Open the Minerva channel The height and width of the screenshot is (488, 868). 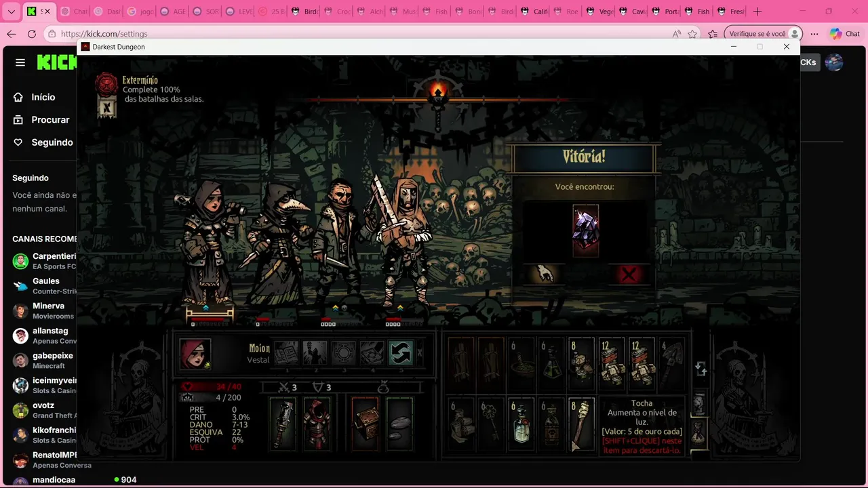tap(44, 310)
